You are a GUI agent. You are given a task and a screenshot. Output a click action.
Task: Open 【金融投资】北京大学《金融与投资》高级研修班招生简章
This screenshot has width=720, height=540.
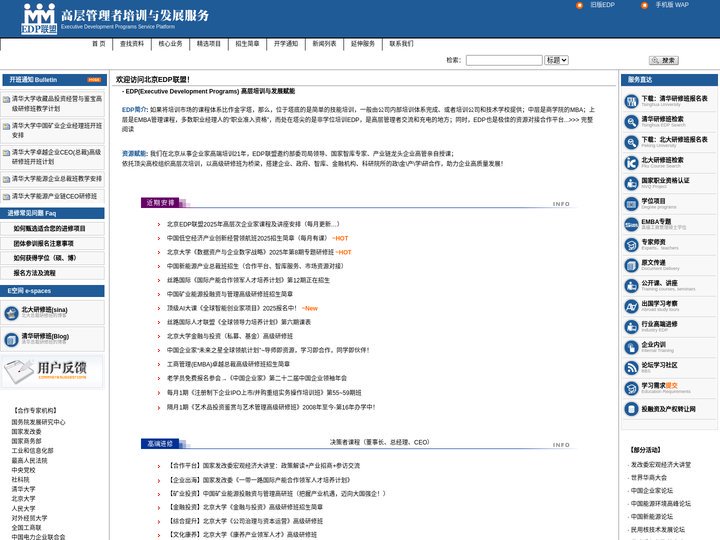pos(245,507)
